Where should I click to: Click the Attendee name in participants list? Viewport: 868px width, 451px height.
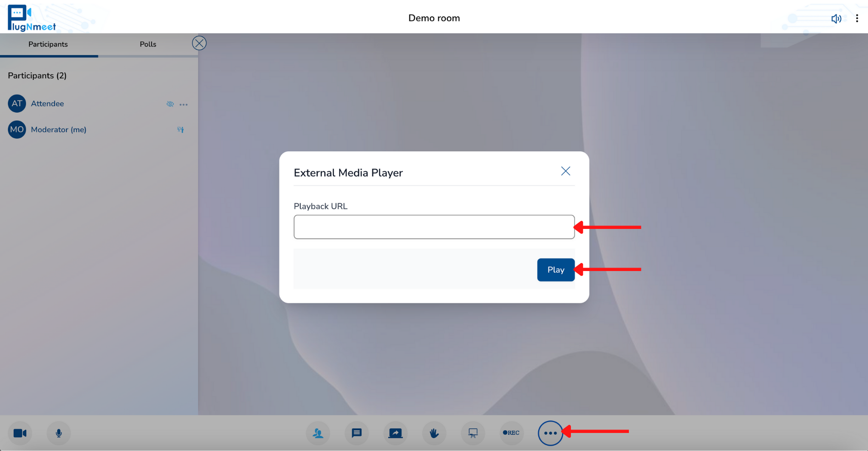click(x=47, y=104)
